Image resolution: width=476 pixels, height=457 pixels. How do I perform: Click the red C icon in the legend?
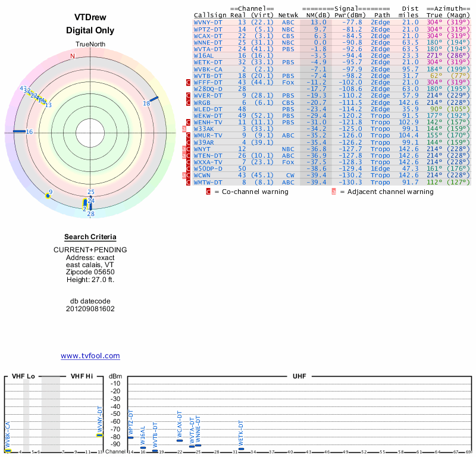[x=208, y=192]
